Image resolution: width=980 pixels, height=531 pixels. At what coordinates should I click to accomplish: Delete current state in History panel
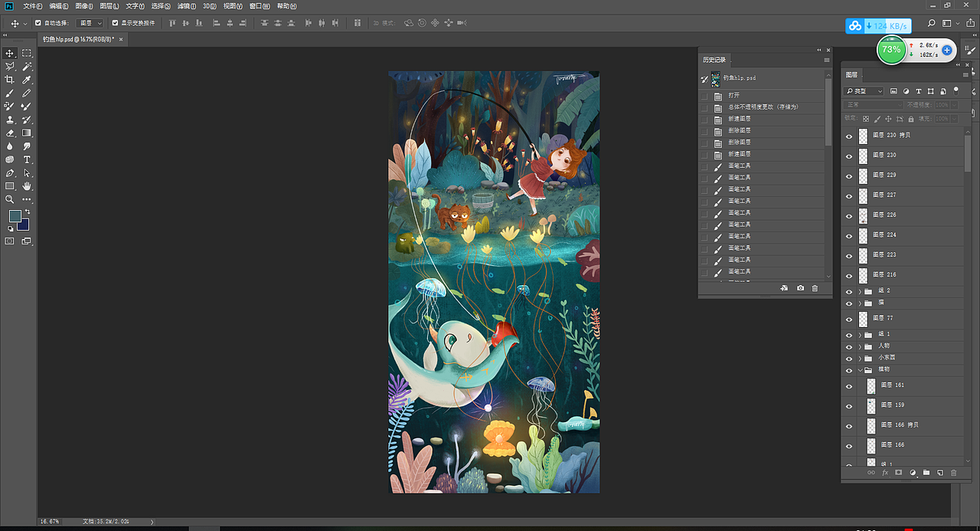click(815, 288)
